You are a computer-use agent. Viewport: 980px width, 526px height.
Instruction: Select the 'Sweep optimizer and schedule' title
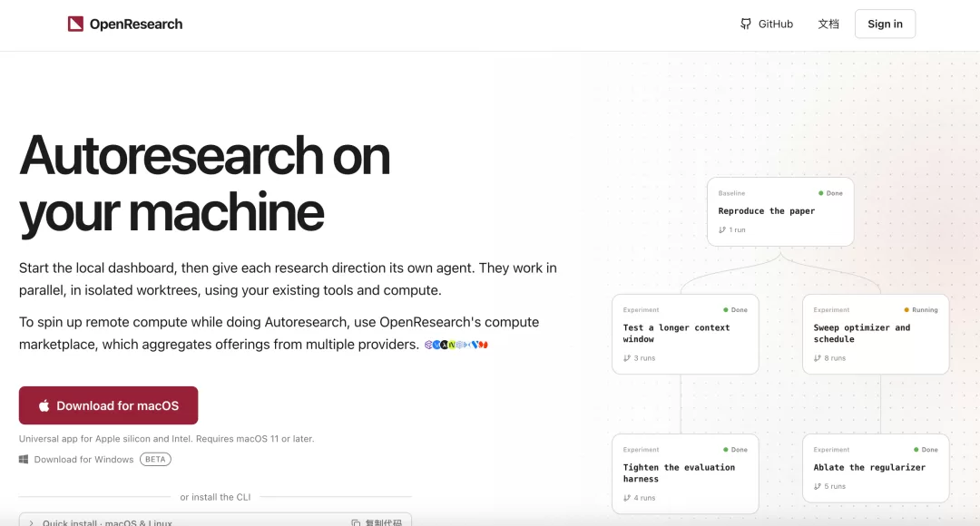pyautogui.click(x=862, y=333)
